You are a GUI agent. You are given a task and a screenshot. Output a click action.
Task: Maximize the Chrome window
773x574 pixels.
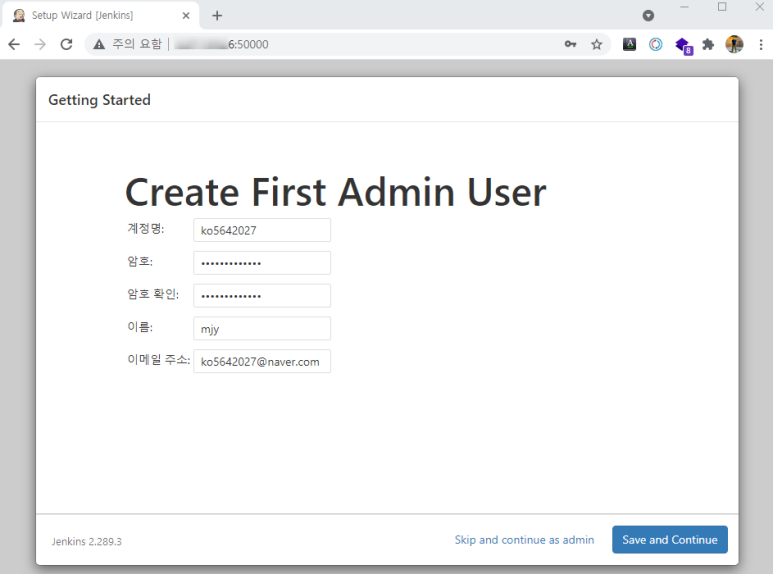[x=722, y=7]
